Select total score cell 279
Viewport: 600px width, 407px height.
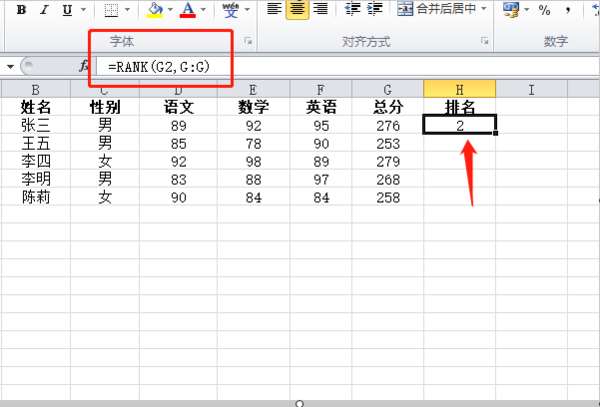tap(388, 161)
